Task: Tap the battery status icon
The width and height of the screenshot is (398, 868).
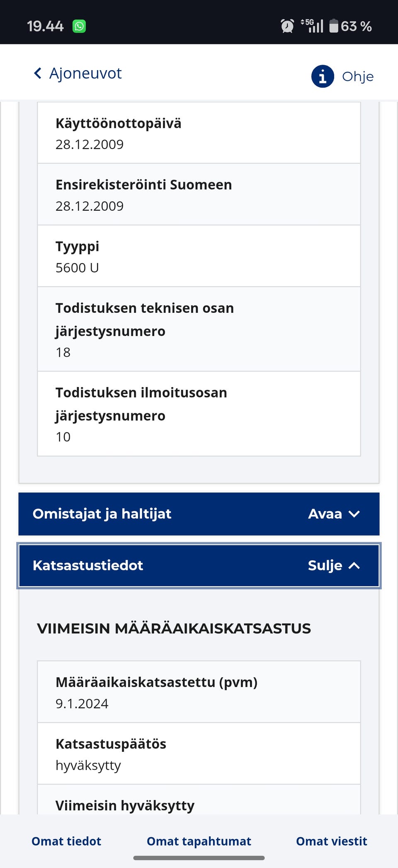Action: [334, 26]
